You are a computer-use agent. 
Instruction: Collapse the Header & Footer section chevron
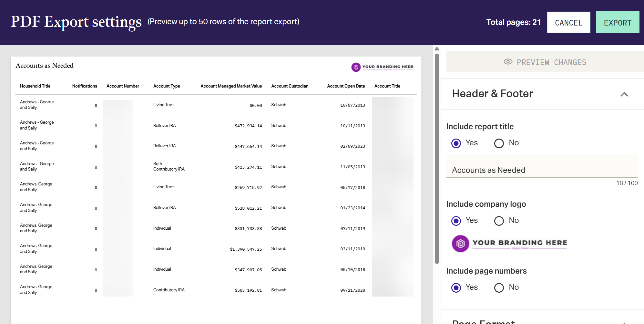(x=624, y=94)
